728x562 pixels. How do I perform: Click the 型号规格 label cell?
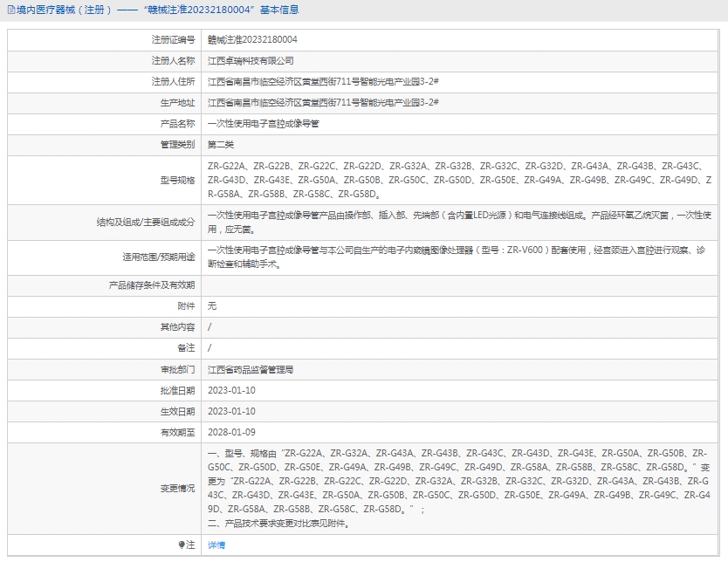pyautogui.click(x=104, y=180)
